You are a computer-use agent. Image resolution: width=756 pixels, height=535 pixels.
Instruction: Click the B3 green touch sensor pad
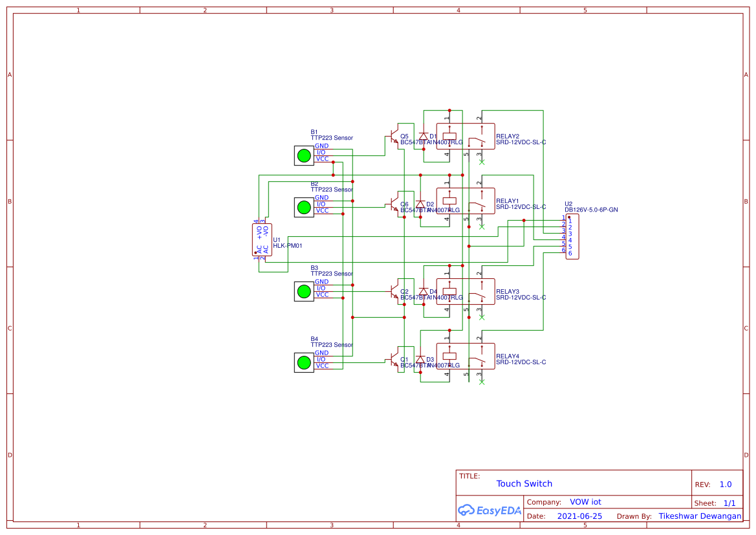pos(304,291)
